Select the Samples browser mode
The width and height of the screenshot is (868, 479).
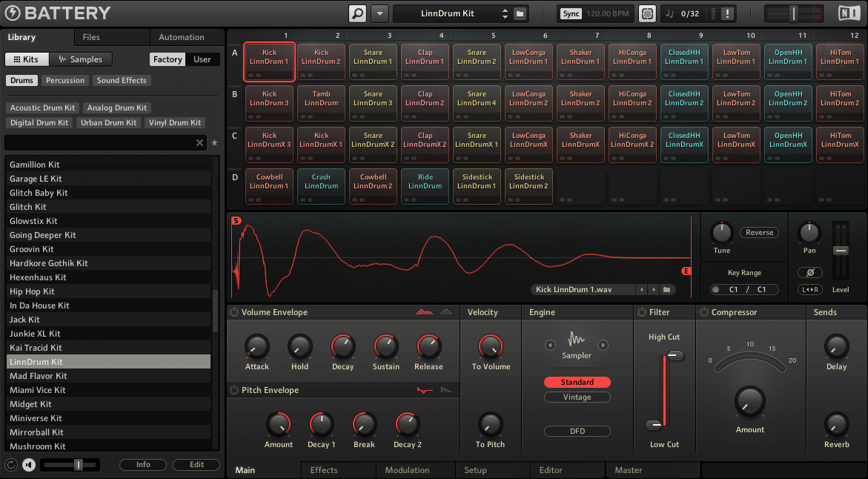pyautogui.click(x=81, y=59)
